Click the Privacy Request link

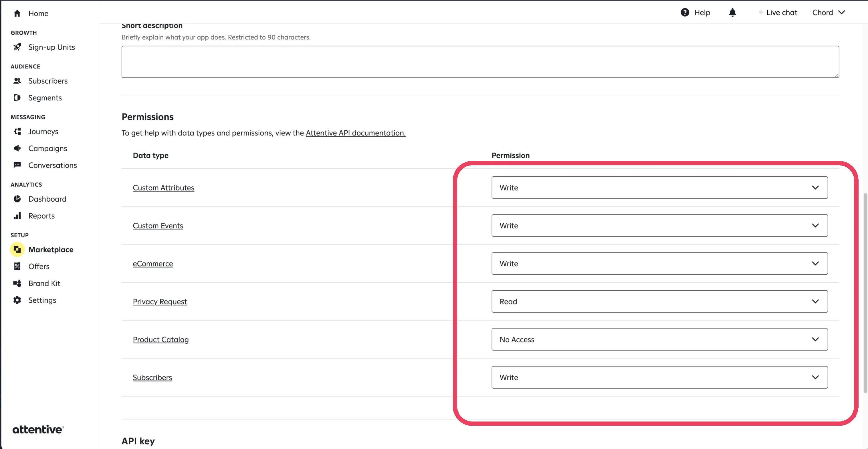pyautogui.click(x=160, y=302)
